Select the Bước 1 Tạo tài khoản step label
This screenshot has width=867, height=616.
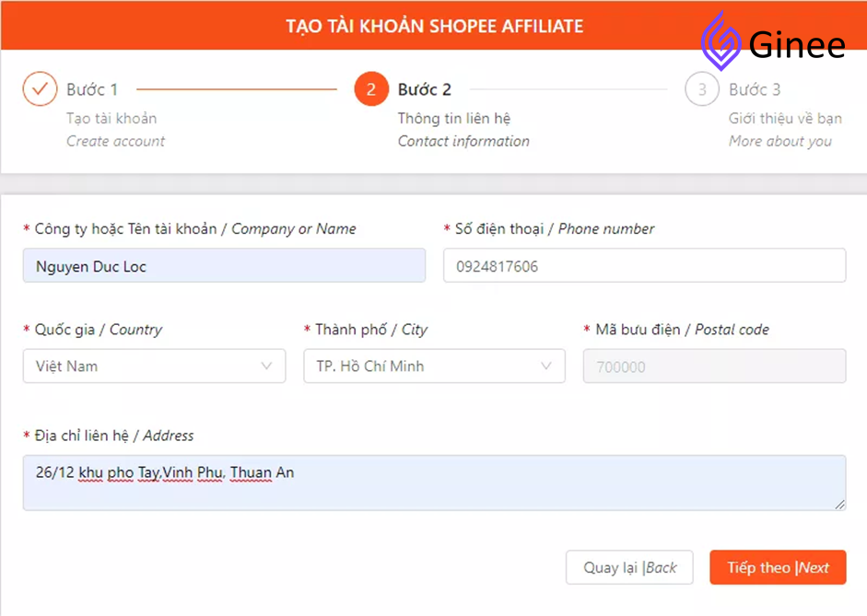[x=111, y=103]
